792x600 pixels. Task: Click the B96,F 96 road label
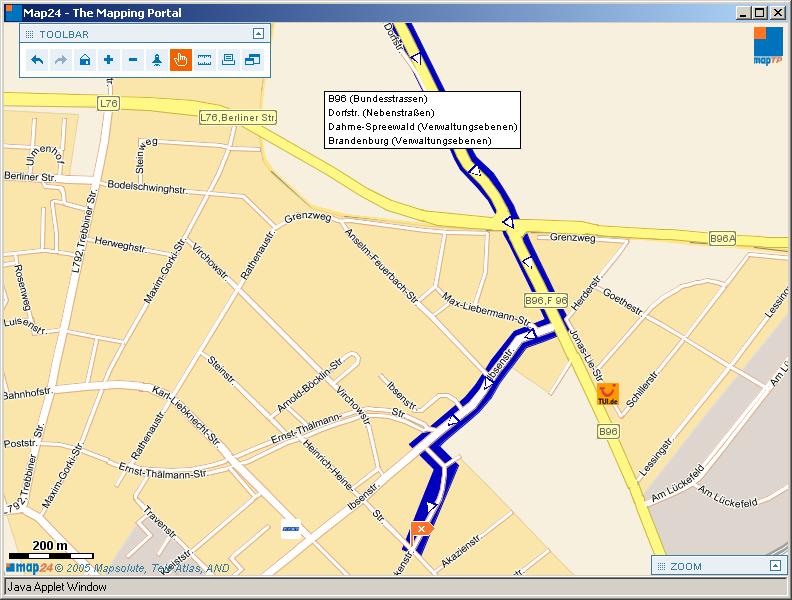546,300
